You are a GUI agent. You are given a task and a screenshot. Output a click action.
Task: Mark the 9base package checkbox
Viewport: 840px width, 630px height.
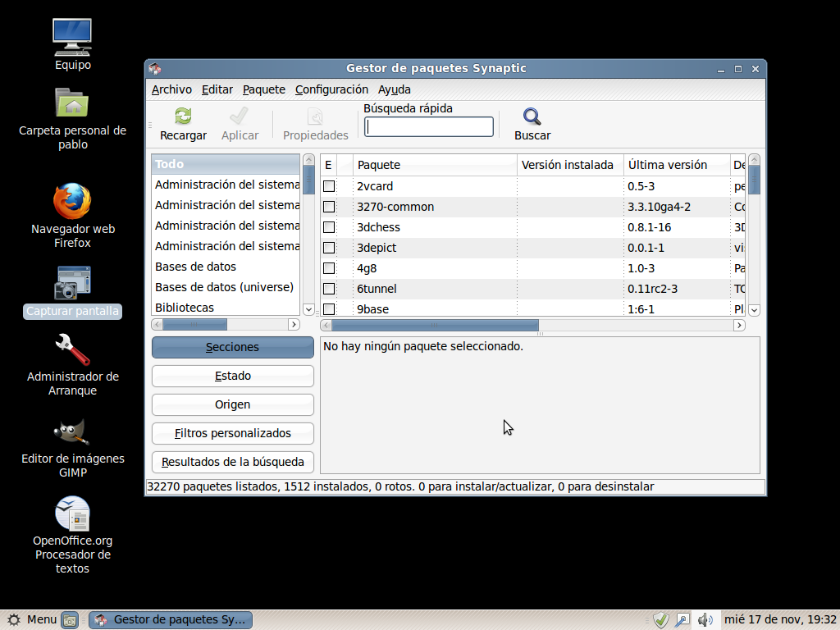click(329, 309)
